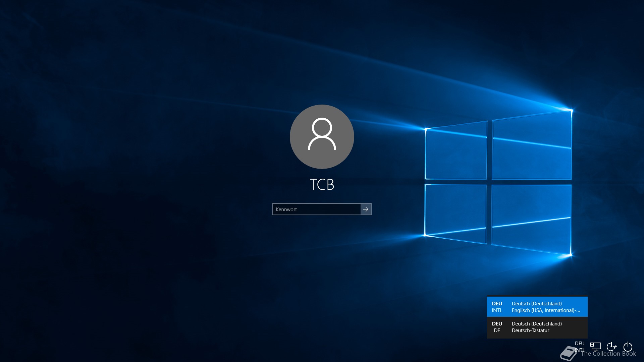Select the TCB user avatar
The width and height of the screenshot is (644, 362).
pos(322,136)
